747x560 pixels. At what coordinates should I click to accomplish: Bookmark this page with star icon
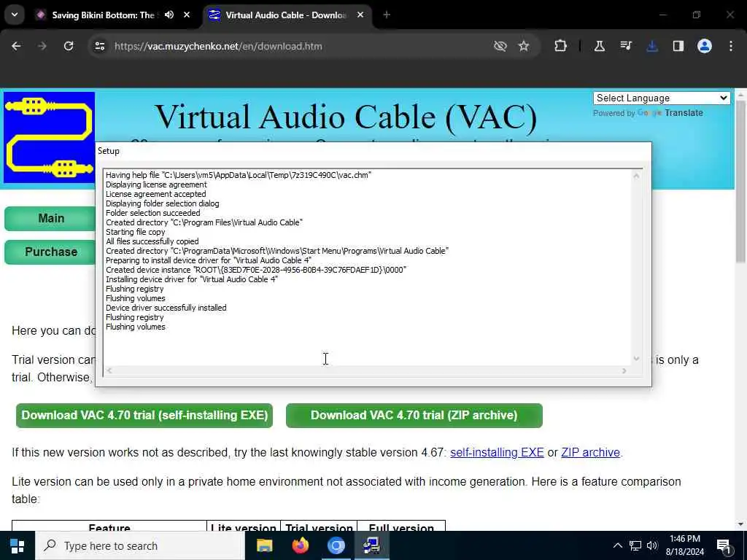pyautogui.click(x=524, y=46)
